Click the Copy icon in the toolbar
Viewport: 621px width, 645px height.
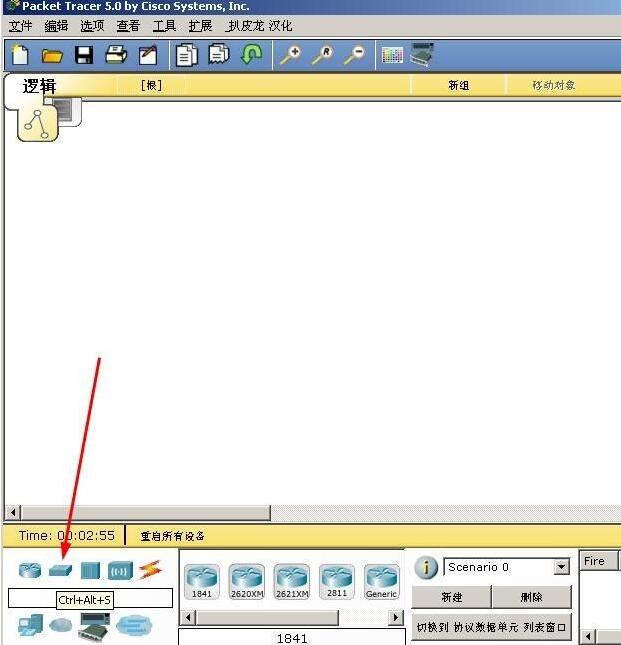click(x=186, y=55)
